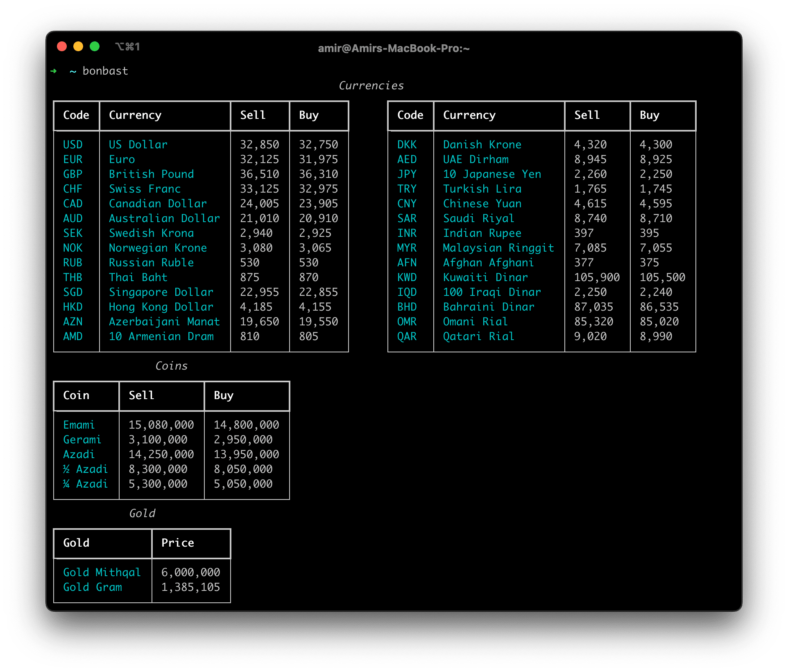Select Singapore Dollar sell value 22,955
788x672 pixels.
click(260, 292)
